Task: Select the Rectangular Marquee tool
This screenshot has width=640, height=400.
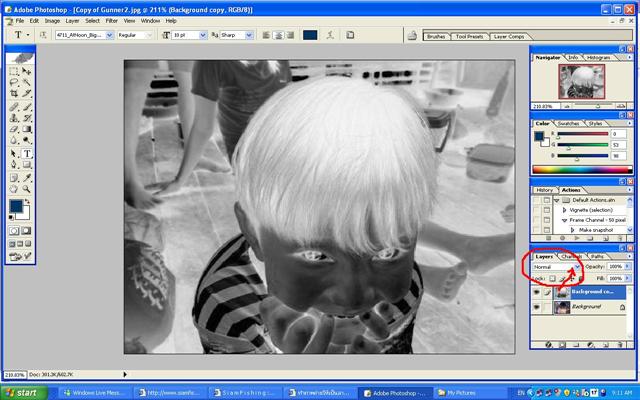Action: pos(14,71)
